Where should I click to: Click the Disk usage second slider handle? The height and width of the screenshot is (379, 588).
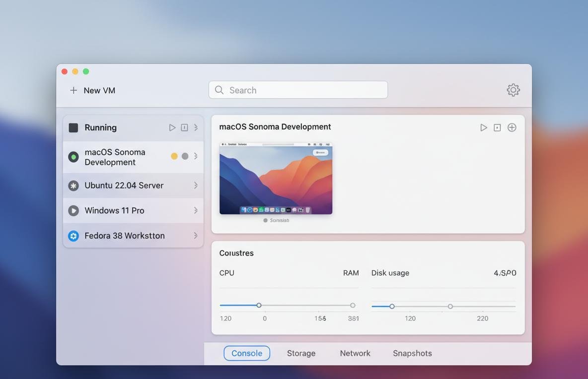[450, 307]
